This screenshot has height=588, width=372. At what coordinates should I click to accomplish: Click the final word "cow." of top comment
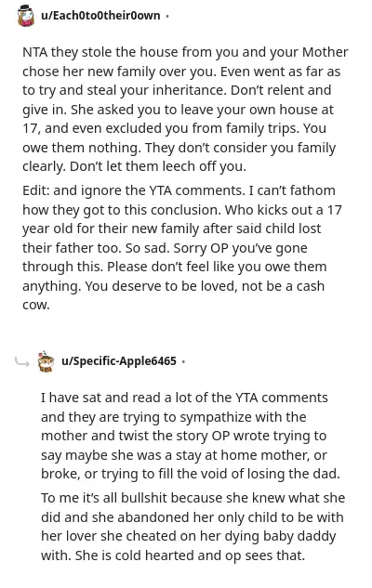pos(36,306)
